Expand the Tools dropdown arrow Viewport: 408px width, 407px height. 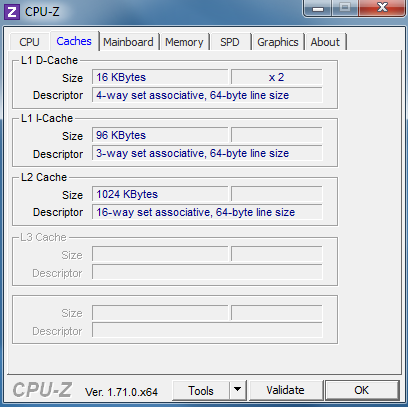[237, 390]
